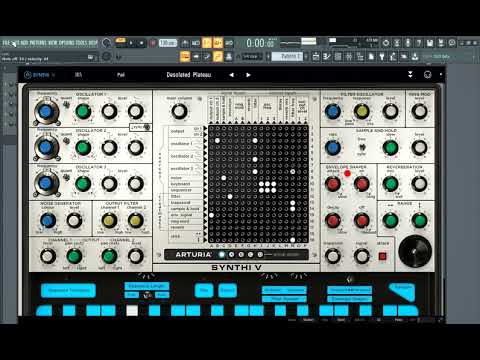Viewport: 480px width, 360px height.
Task: Open the Synthi V logo menu
Action: (x=39, y=75)
